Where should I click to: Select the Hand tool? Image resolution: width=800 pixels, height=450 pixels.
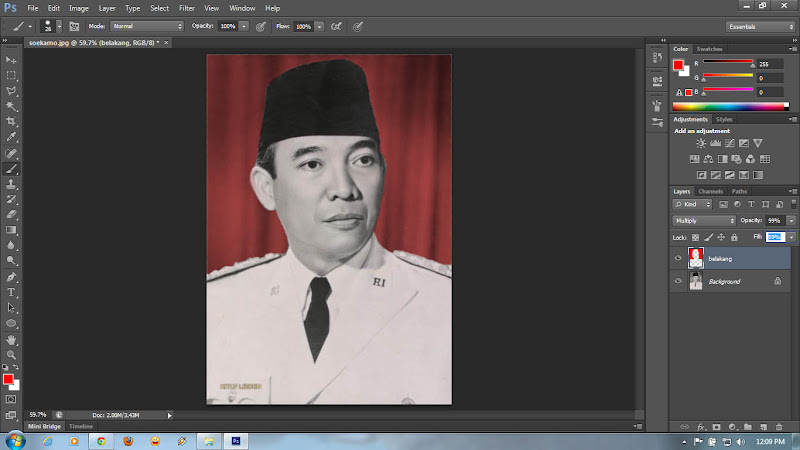pos(11,340)
